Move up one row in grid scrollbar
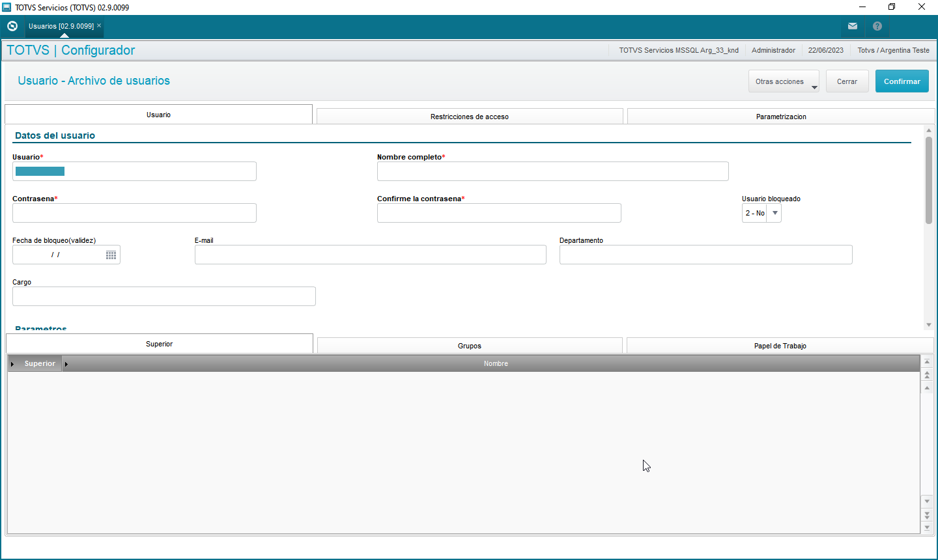This screenshot has height=560, width=938. (927, 388)
